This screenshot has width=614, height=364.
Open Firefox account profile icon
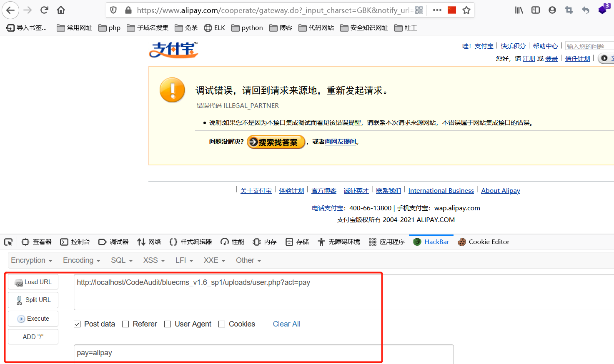click(552, 10)
